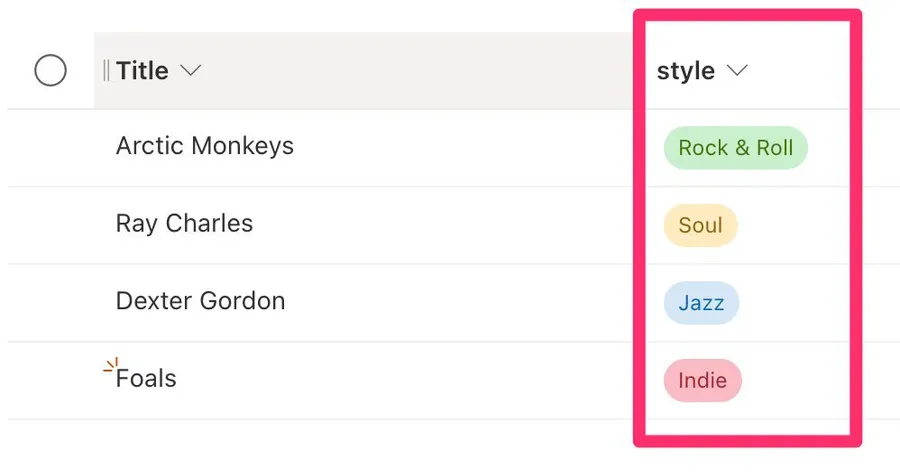Select the green Rock & Roll pill
The width and height of the screenshot is (900, 476).
(735, 148)
